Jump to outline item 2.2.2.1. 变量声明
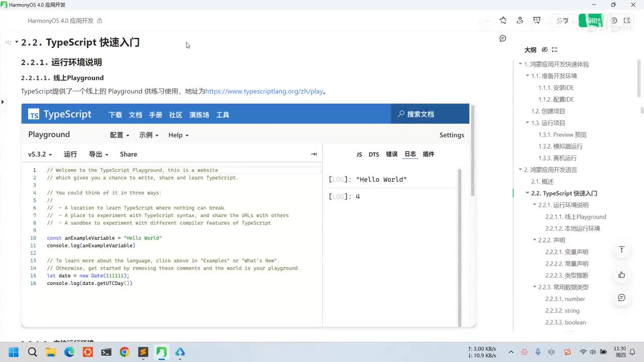 567,252
